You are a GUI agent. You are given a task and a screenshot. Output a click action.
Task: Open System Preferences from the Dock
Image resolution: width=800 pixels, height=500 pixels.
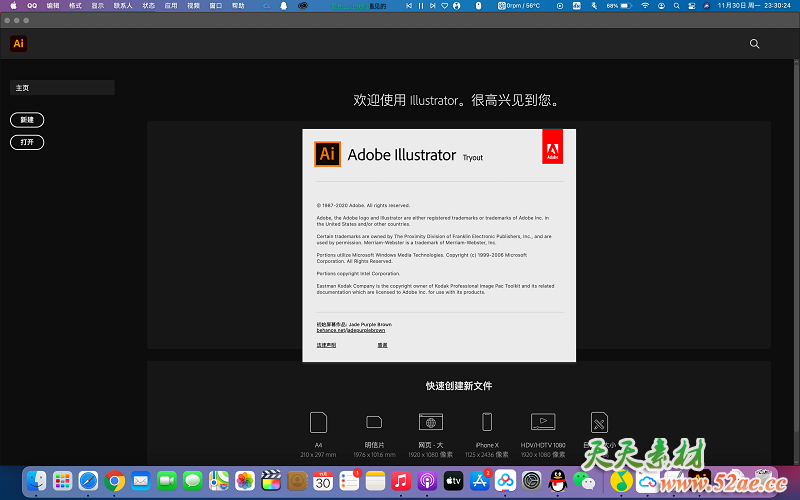pyautogui.click(x=531, y=481)
